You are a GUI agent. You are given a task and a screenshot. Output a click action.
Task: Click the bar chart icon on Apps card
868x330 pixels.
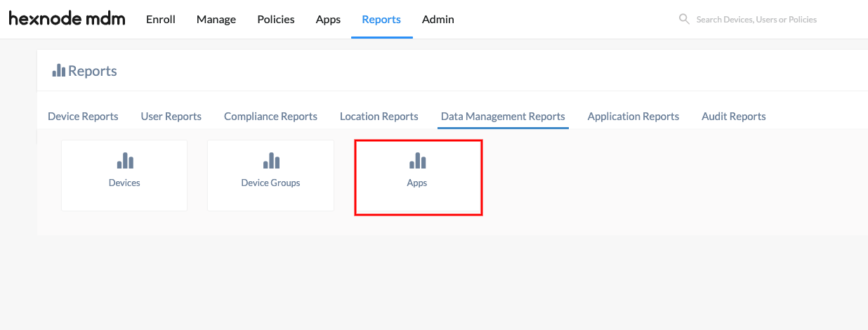tap(417, 161)
